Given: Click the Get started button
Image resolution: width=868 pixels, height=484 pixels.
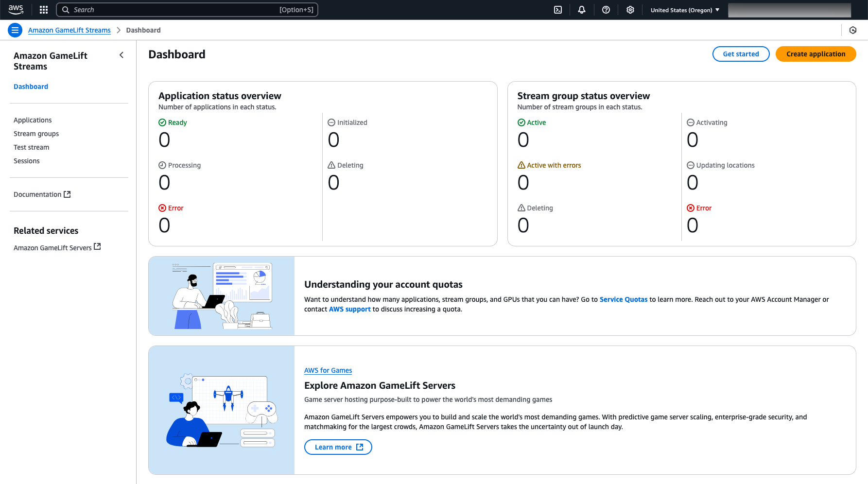Looking at the screenshot, I should click(741, 54).
